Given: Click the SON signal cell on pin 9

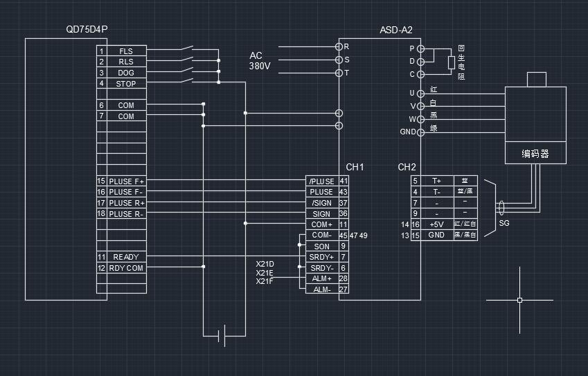Looking at the screenshot, I should pyautogui.click(x=322, y=247).
